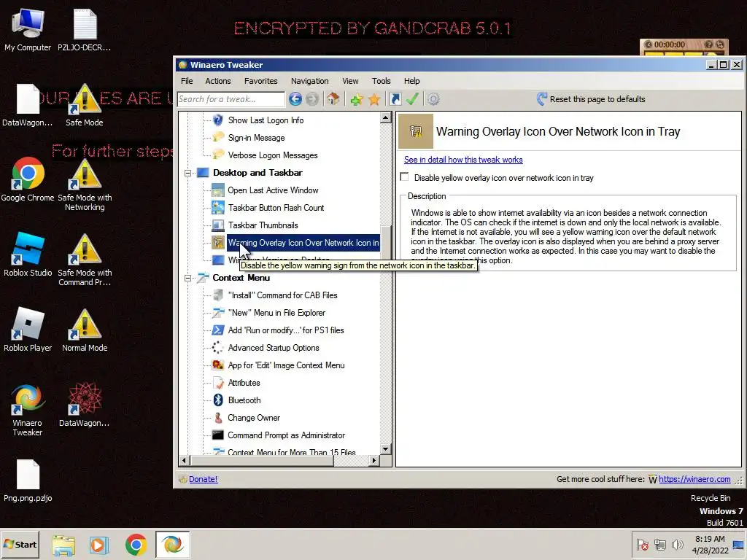Image resolution: width=747 pixels, height=560 pixels.
Task: Enable Disable yellow overlay icon checkbox
Action: pyautogui.click(x=404, y=177)
